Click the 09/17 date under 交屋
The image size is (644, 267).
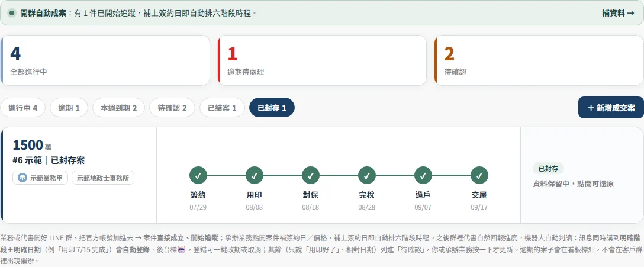pyautogui.click(x=479, y=207)
